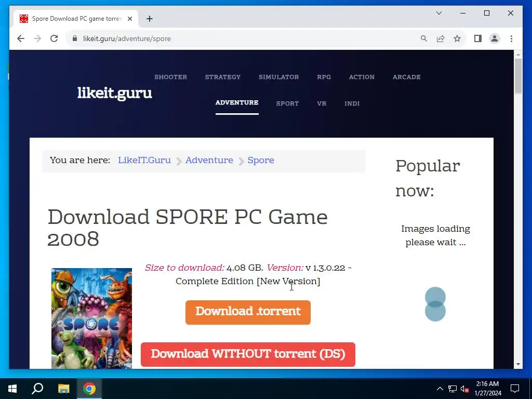532x399 pixels.
Task: Click the Spore game cover image
Action: tap(91, 318)
